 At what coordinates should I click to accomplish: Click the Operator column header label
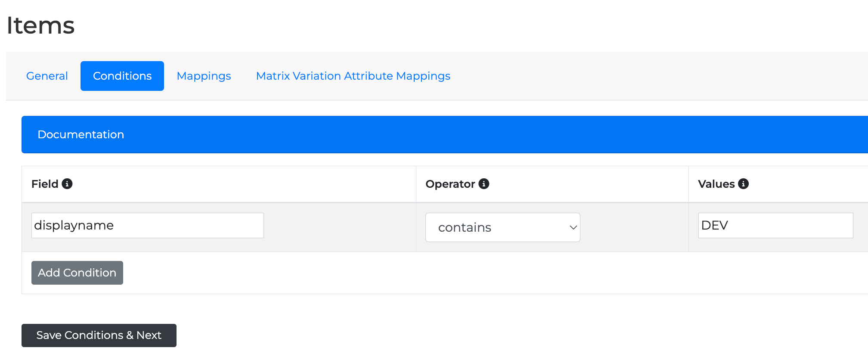[x=450, y=184]
